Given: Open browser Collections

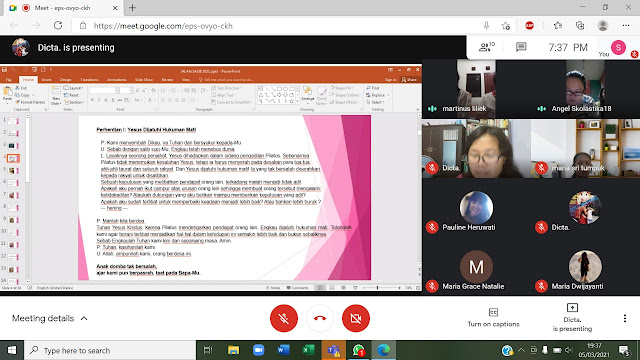Looking at the screenshot, I should click(x=580, y=26).
